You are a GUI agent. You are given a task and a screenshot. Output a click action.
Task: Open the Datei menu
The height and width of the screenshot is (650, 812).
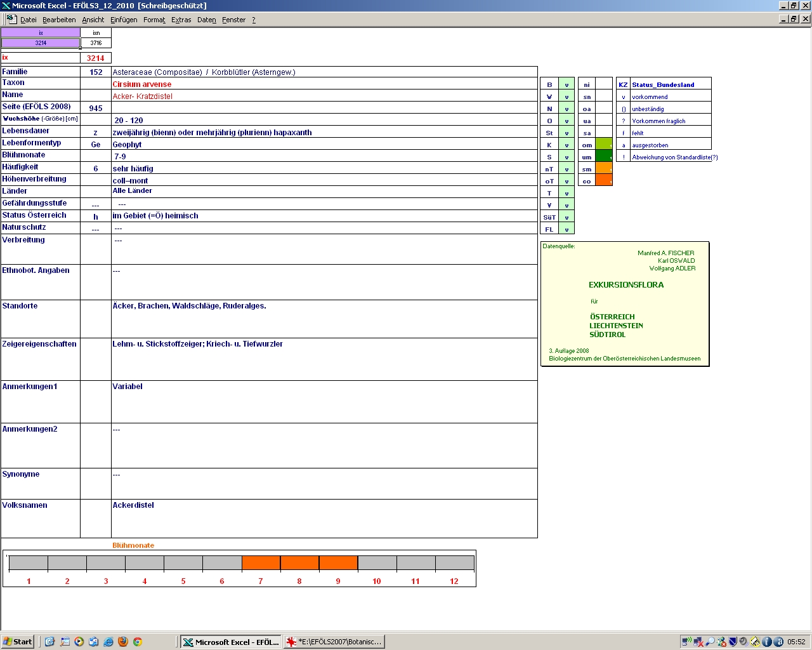29,20
